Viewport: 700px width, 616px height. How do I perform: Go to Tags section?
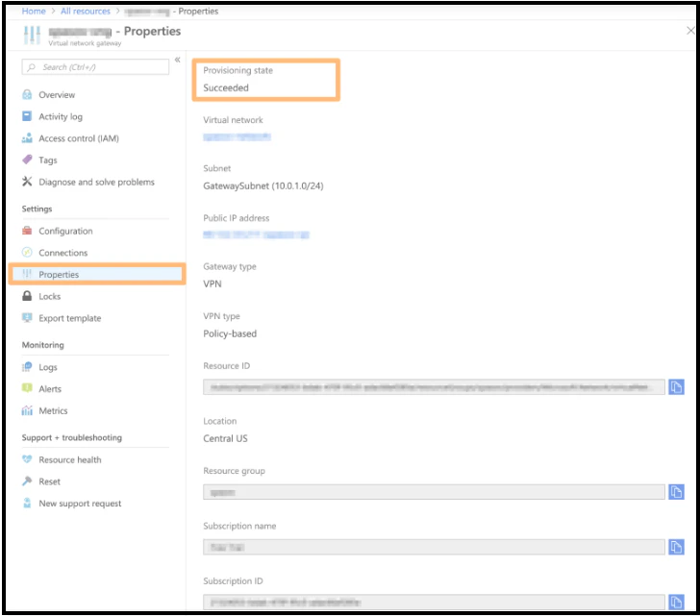(48, 160)
